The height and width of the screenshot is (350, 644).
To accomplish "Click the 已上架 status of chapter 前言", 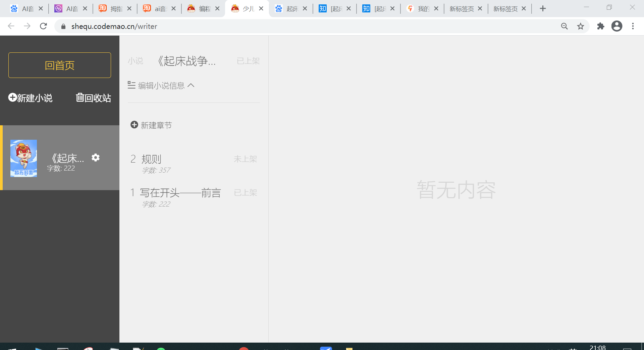I will [245, 192].
